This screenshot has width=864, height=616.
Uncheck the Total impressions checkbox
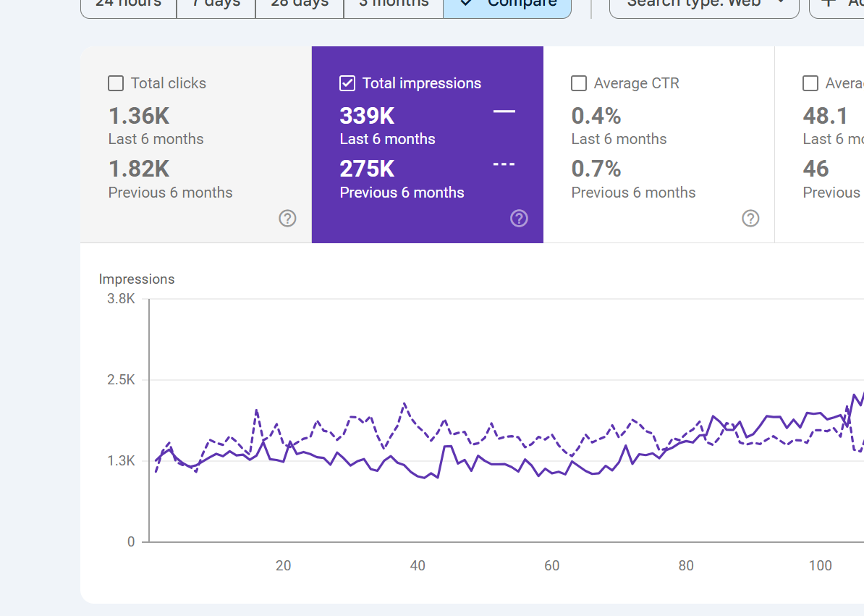tap(347, 83)
